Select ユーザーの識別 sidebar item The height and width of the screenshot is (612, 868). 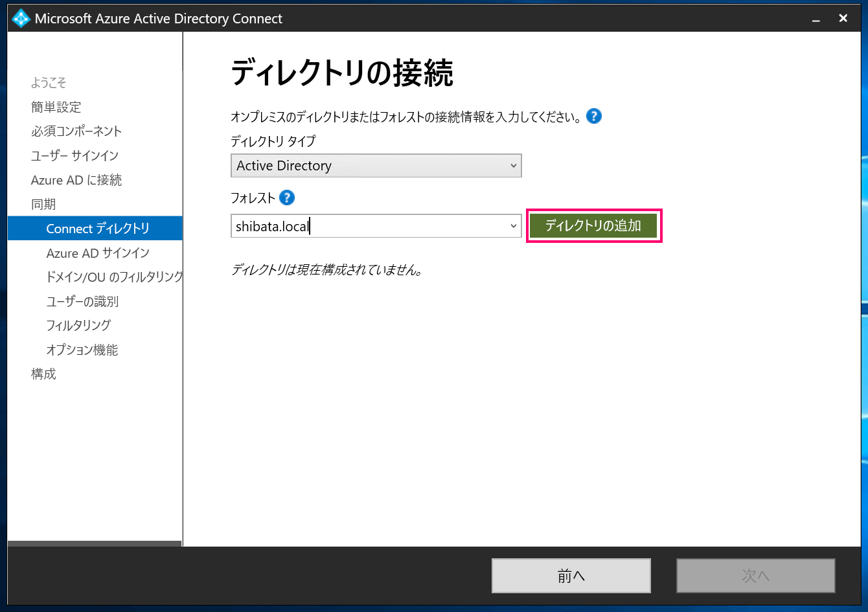click(82, 302)
